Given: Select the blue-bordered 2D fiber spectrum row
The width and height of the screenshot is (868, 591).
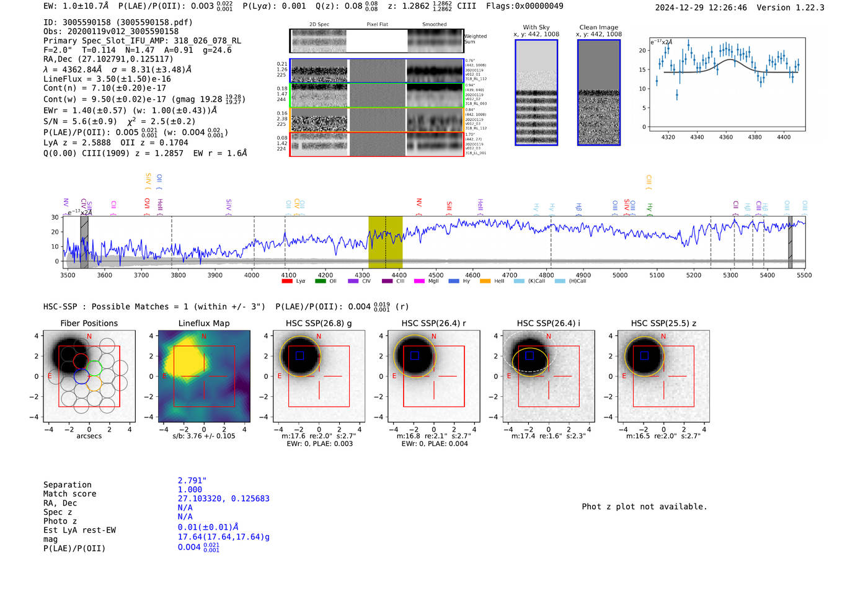Looking at the screenshot, I should click(376, 71).
